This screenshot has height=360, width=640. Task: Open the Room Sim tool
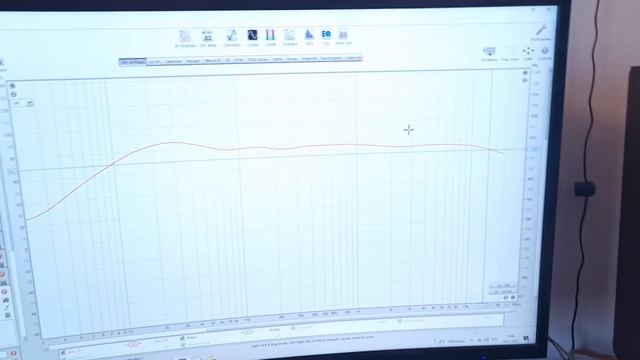point(343,36)
